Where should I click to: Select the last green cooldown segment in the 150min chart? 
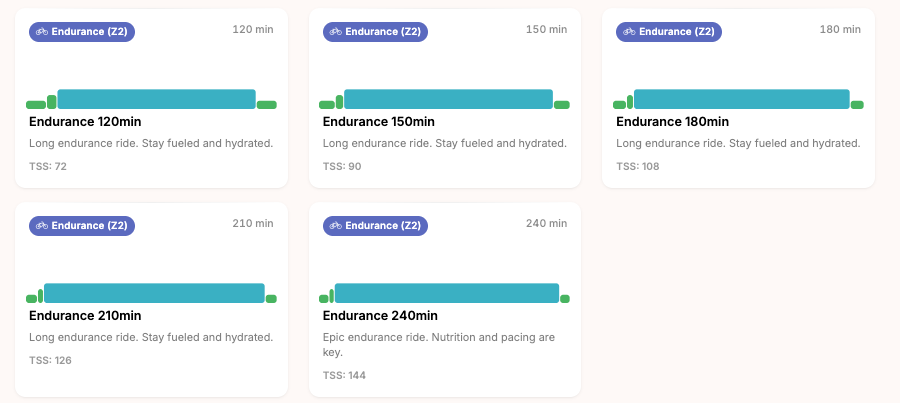562,104
